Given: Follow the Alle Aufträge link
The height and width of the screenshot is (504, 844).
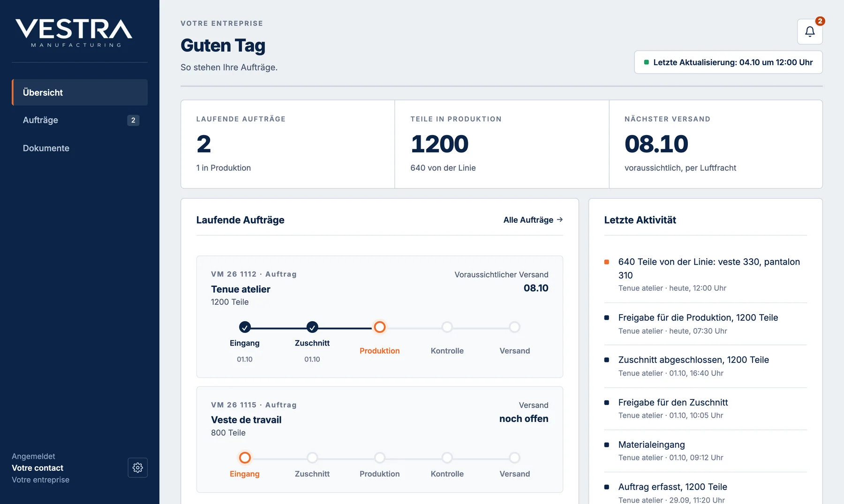Looking at the screenshot, I should (x=533, y=220).
